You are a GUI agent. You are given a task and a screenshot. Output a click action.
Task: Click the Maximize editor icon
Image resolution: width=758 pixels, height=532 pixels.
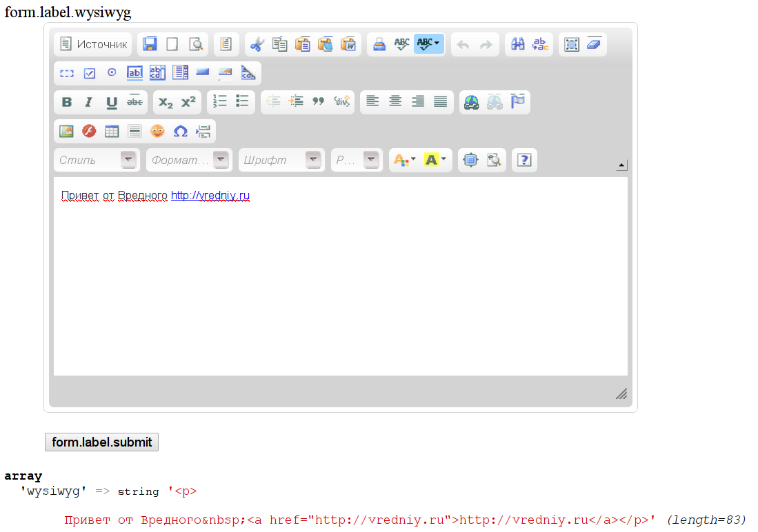click(470, 160)
